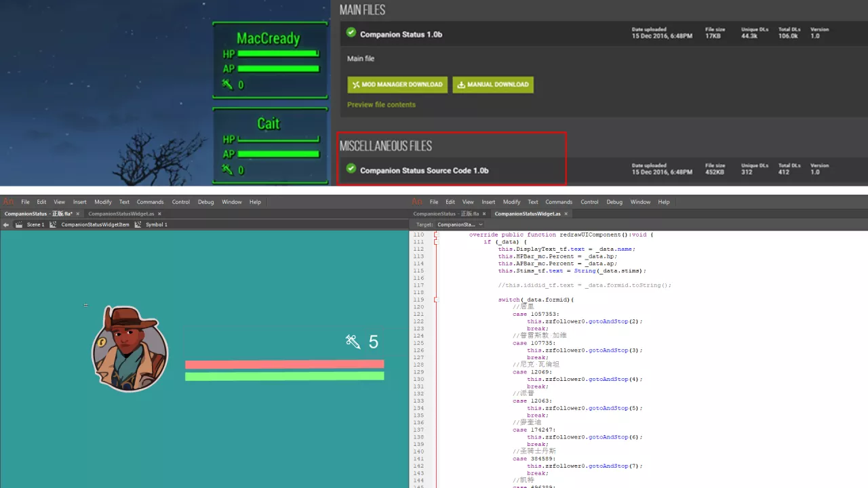
Task: Open Help menu in left Animate window
Action: (x=255, y=202)
